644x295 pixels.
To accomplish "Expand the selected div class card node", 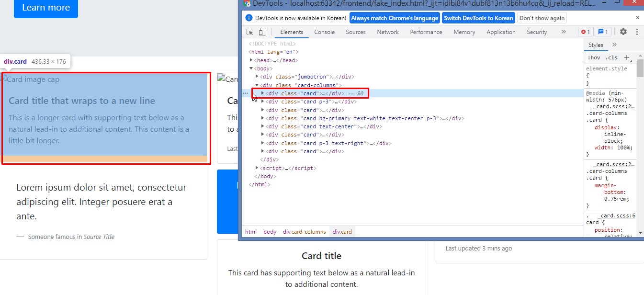I will pyautogui.click(x=263, y=93).
